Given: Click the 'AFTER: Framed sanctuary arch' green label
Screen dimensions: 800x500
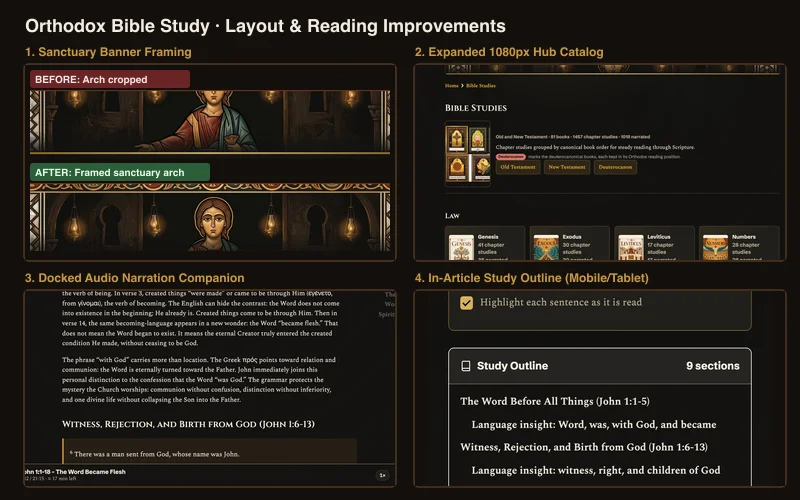Looking at the screenshot, I should 120,172.
